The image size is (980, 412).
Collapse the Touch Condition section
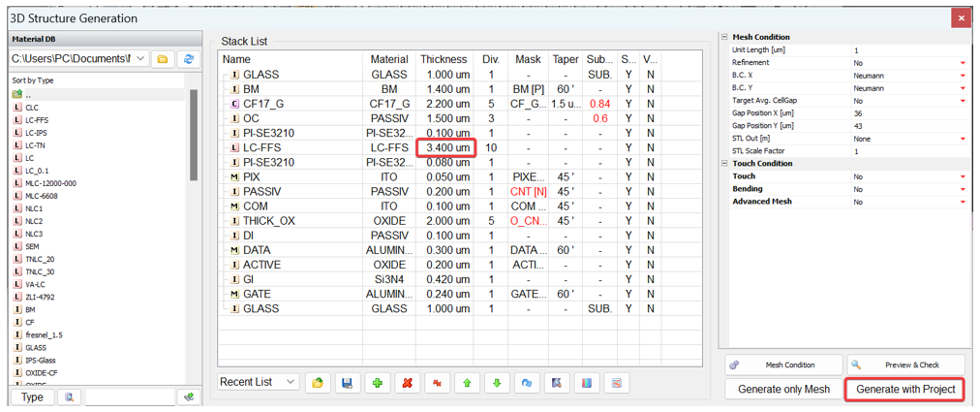click(725, 164)
